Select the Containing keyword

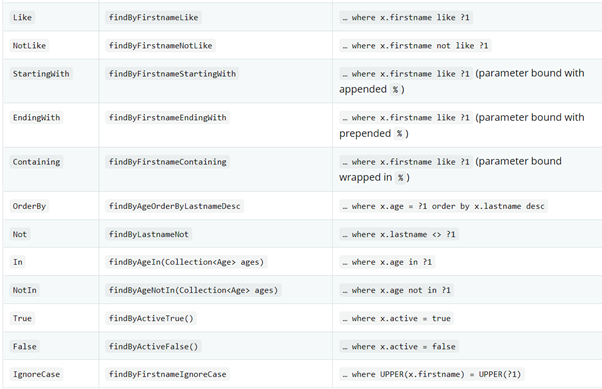(36, 162)
